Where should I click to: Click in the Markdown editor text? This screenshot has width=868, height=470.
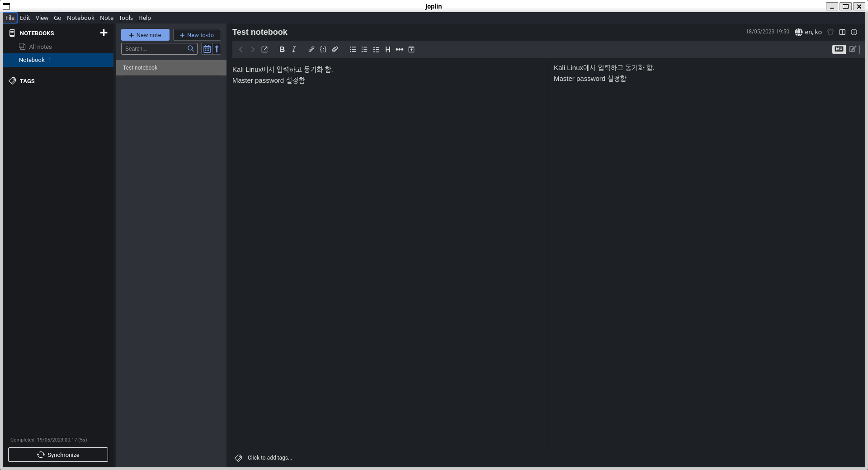(x=389, y=255)
